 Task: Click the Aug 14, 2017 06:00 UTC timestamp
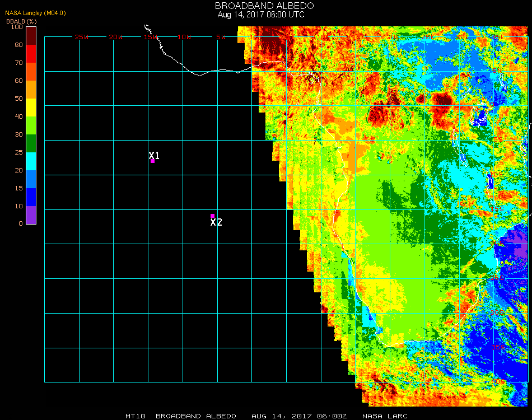point(261,15)
